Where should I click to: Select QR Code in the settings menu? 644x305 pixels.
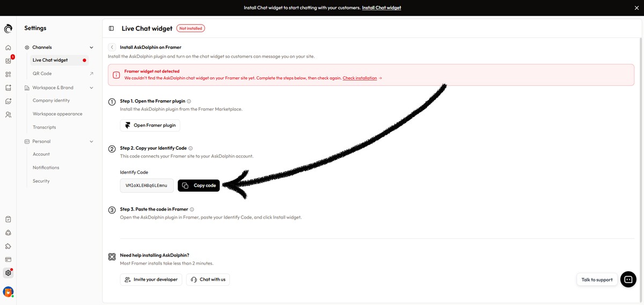pyautogui.click(x=42, y=74)
